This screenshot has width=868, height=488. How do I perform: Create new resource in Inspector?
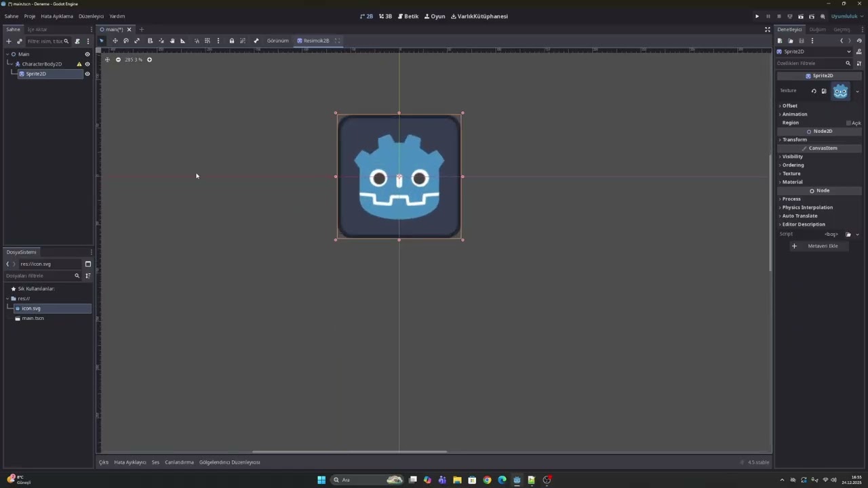(x=780, y=41)
